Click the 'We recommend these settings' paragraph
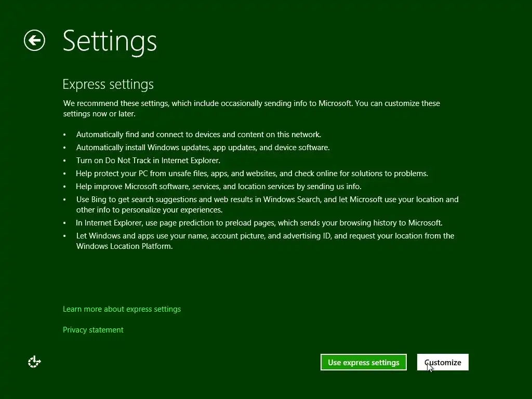 click(x=251, y=108)
